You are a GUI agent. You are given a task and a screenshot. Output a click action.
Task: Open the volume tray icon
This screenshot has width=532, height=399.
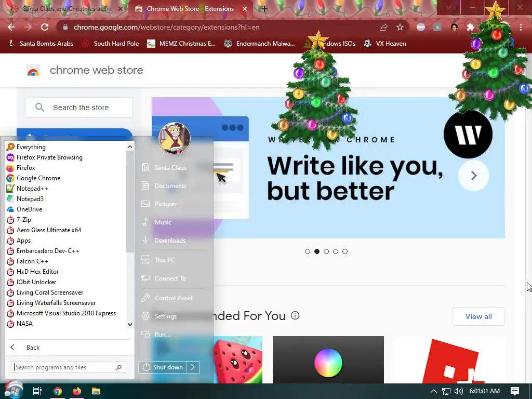click(459, 391)
